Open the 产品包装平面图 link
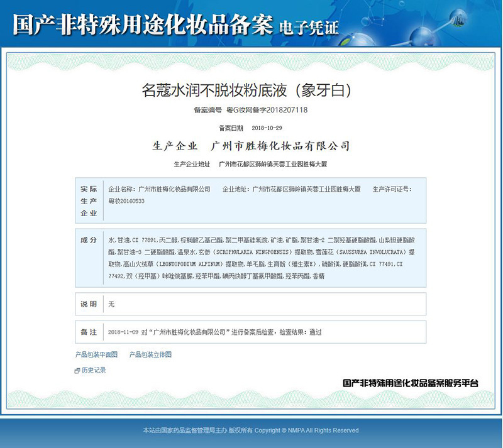Viewport: 503px width, 448px height. pyautogui.click(x=96, y=354)
